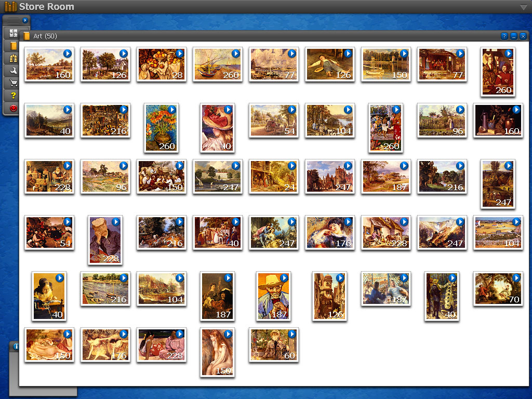Choose the 247-piece lovers in garden painting
The height and width of the screenshot is (399, 532).
coord(273,233)
